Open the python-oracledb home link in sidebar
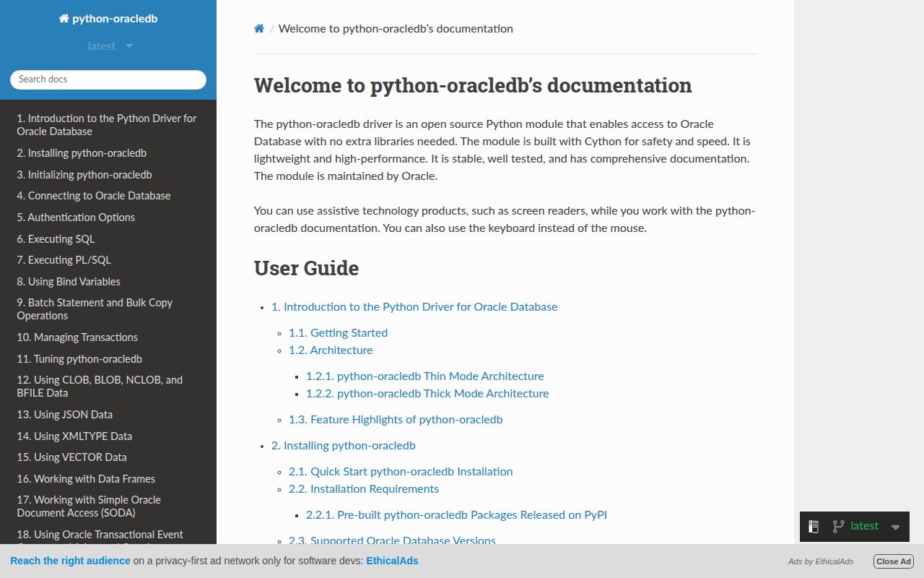 point(108,19)
